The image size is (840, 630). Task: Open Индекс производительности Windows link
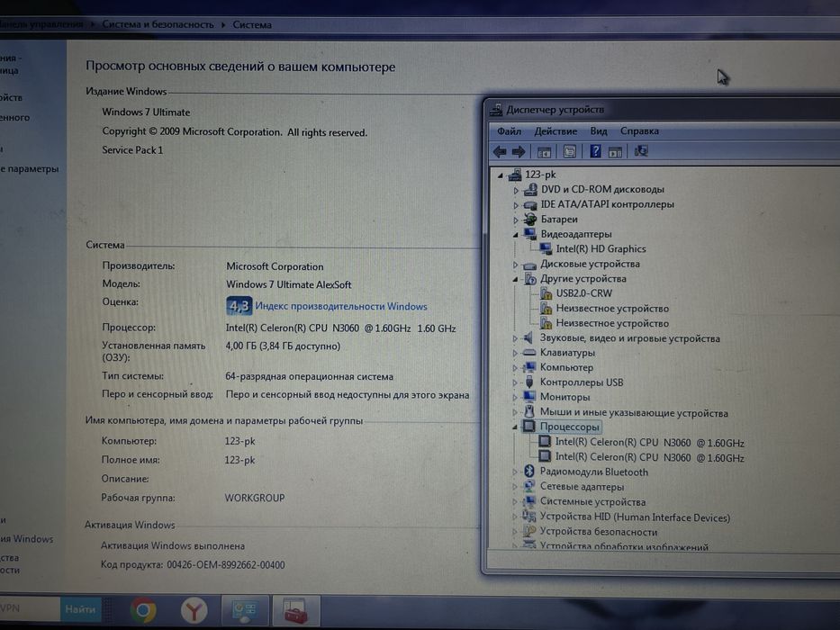coord(341,306)
